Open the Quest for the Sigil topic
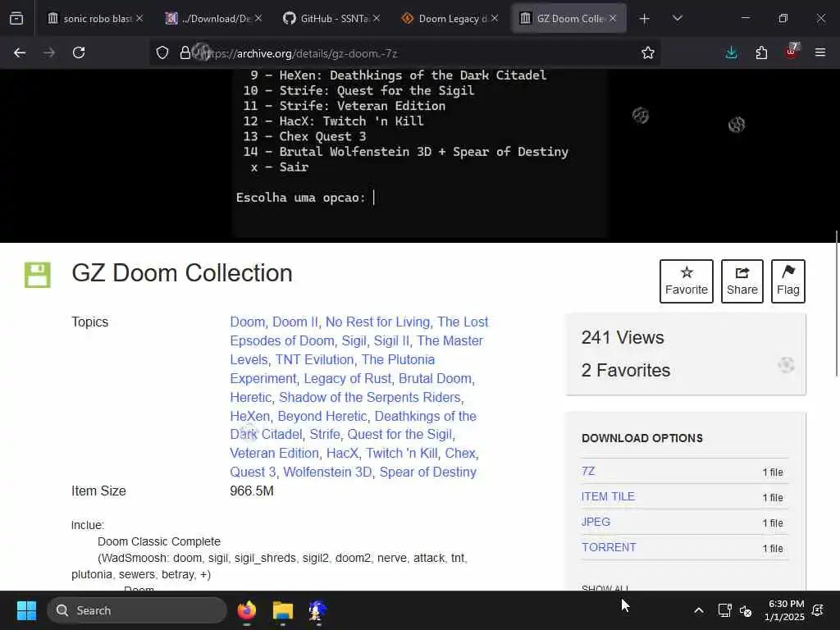Viewport: 840px width, 630px height. click(399, 435)
